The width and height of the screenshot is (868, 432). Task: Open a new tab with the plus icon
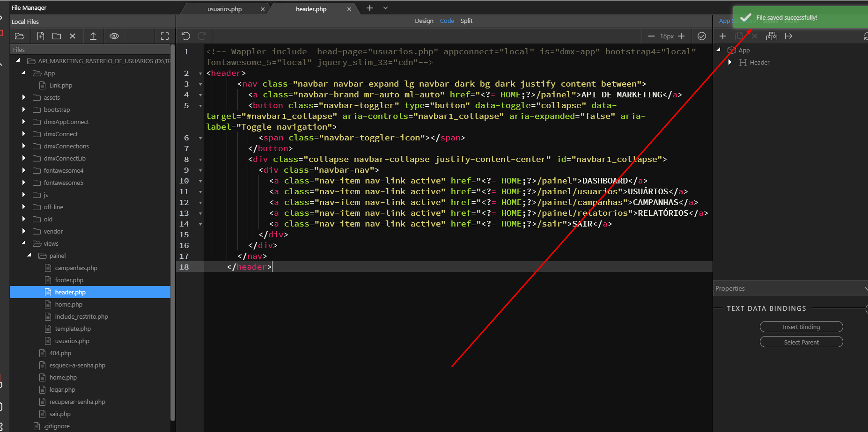370,8
